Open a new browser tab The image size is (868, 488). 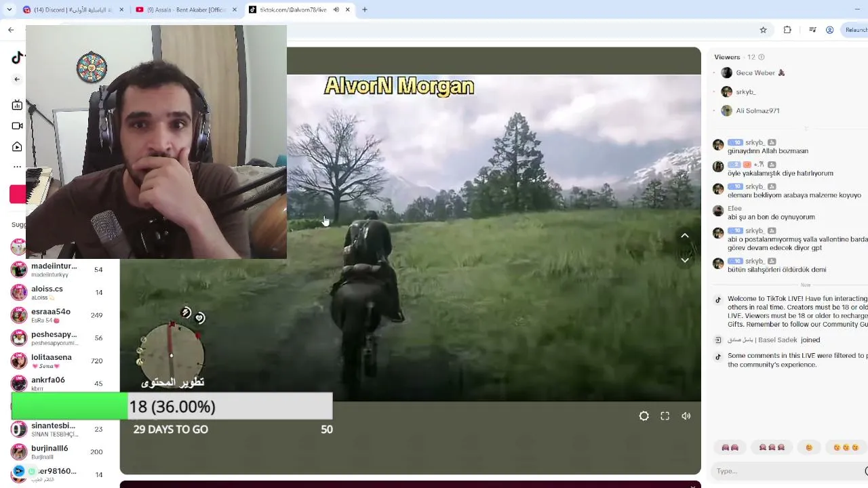pos(364,9)
